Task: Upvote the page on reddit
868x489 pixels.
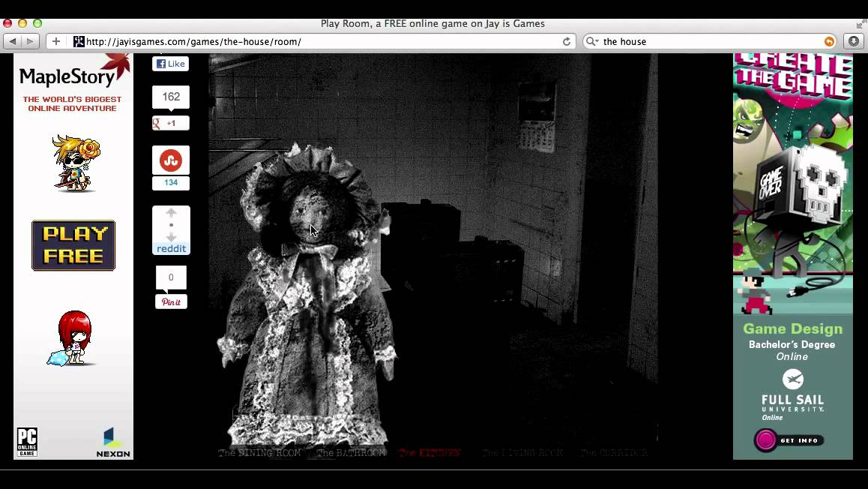Action: coord(171,213)
